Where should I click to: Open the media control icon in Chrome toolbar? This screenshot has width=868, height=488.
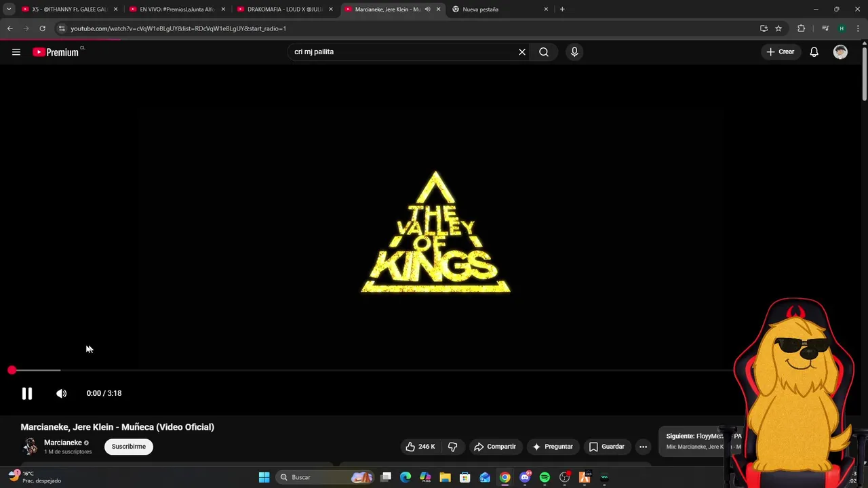point(825,28)
